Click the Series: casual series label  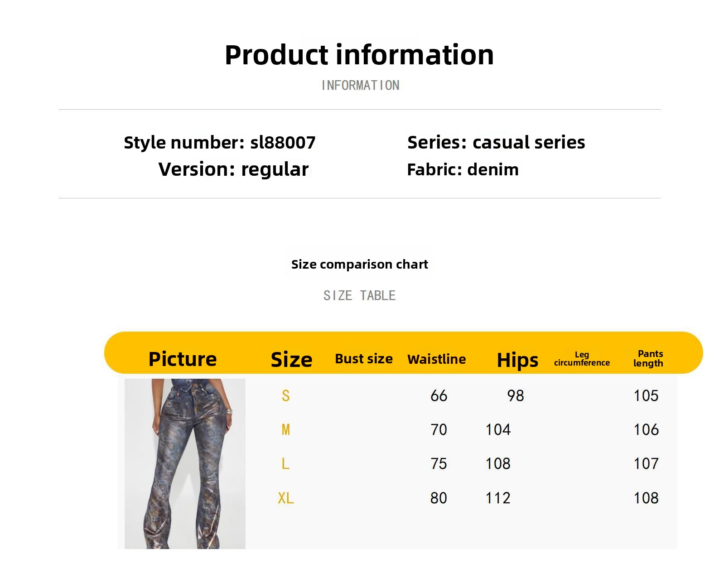[x=496, y=143]
